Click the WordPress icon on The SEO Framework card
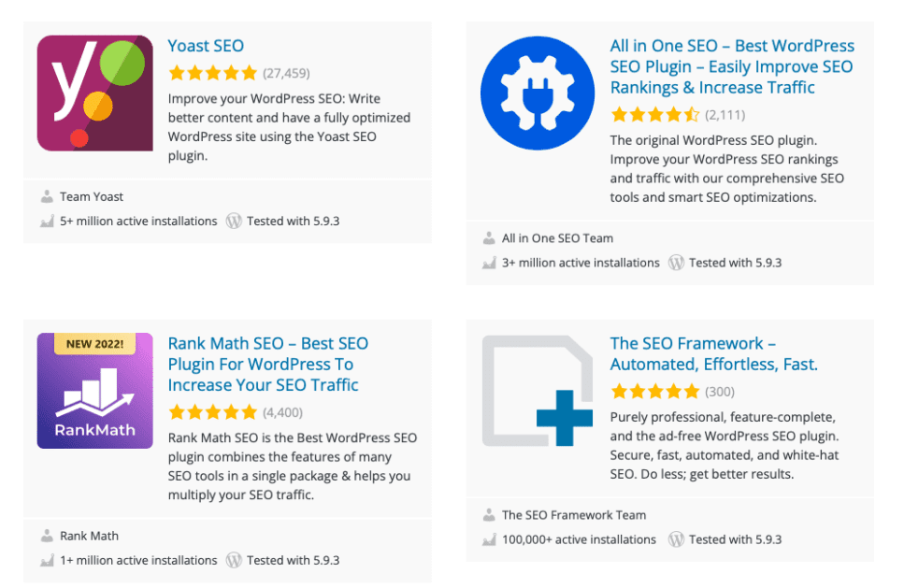 pyautogui.click(x=675, y=539)
